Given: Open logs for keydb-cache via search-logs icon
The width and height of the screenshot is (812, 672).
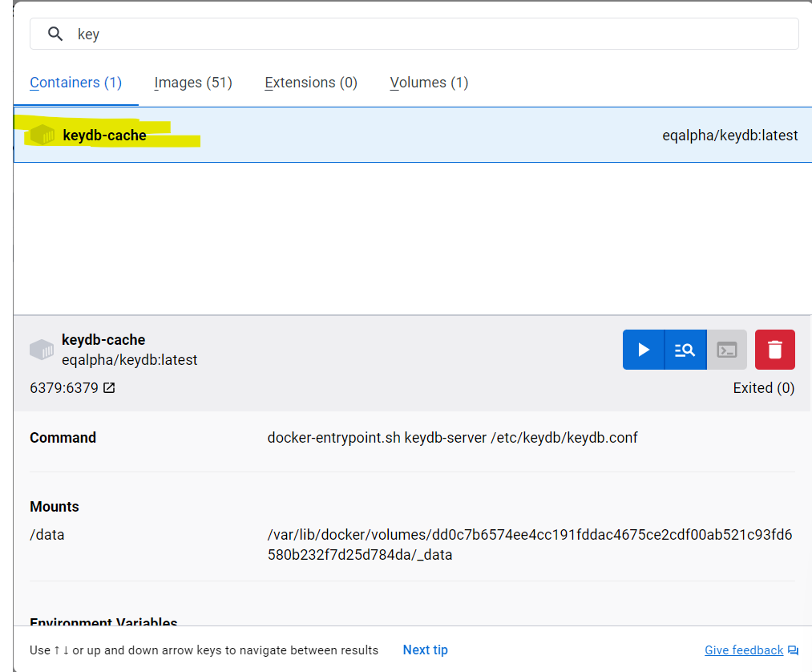Looking at the screenshot, I should [685, 350].
